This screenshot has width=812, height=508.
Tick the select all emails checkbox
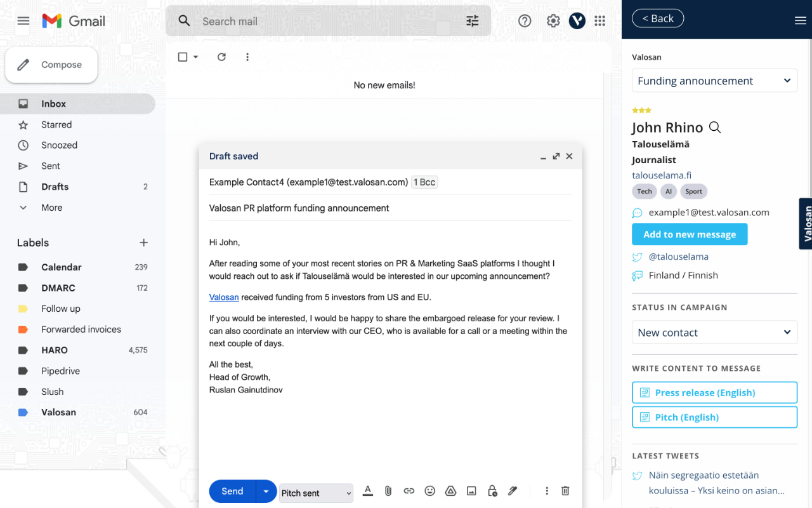[183, 57]
